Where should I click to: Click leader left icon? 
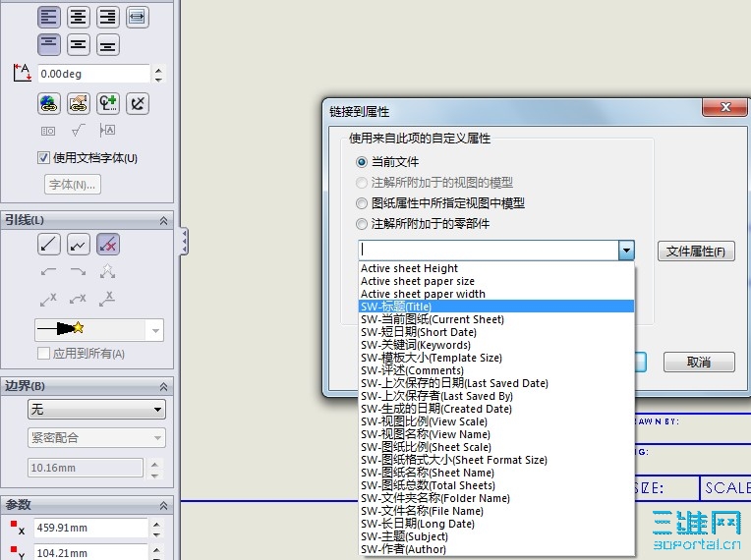pyautogui.click(x=48, y=272)
